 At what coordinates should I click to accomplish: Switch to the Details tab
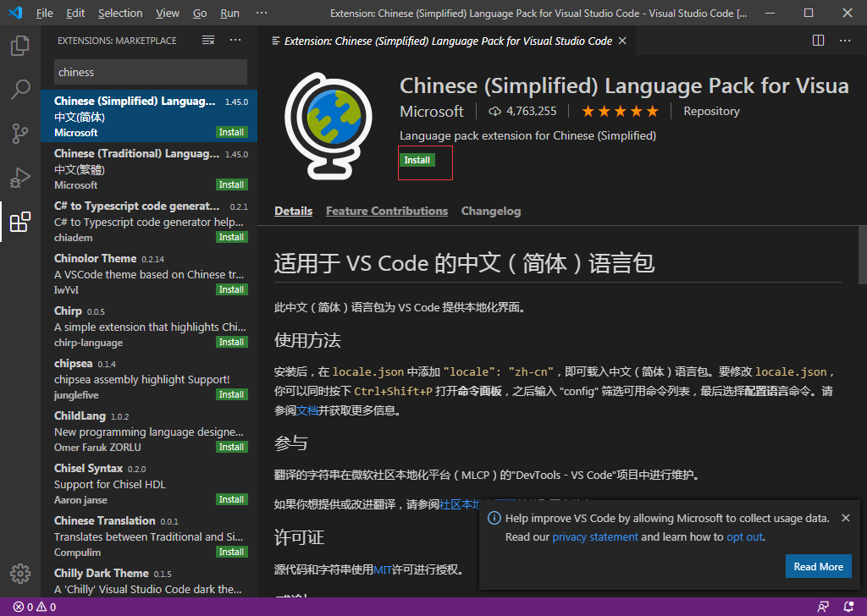294,211
